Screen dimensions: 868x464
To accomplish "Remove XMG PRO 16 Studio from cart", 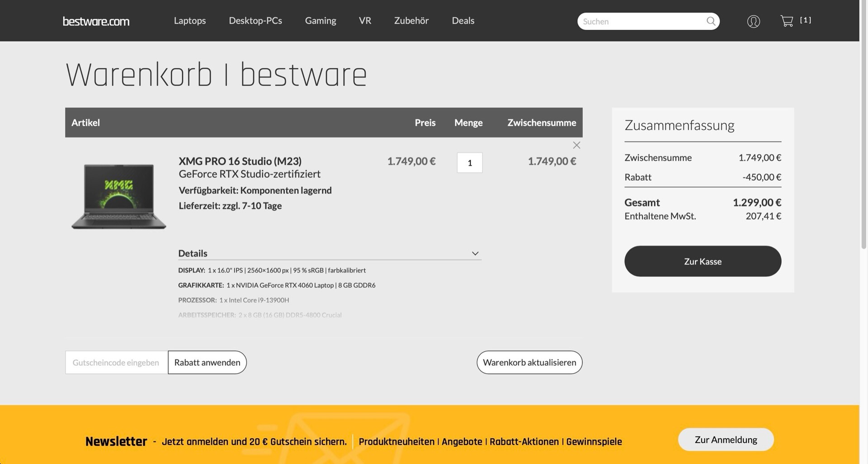I will pyautogui.click(x=576, y=145).
